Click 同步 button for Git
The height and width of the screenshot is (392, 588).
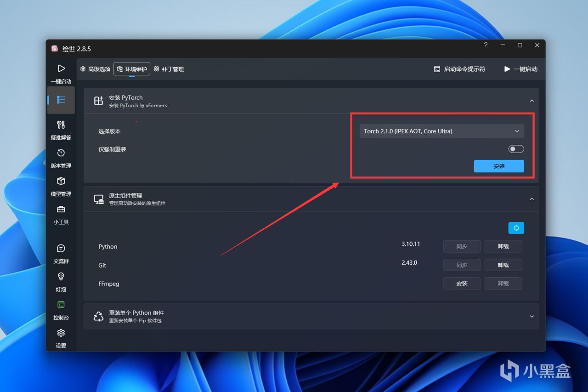click(x=462, y=265)
